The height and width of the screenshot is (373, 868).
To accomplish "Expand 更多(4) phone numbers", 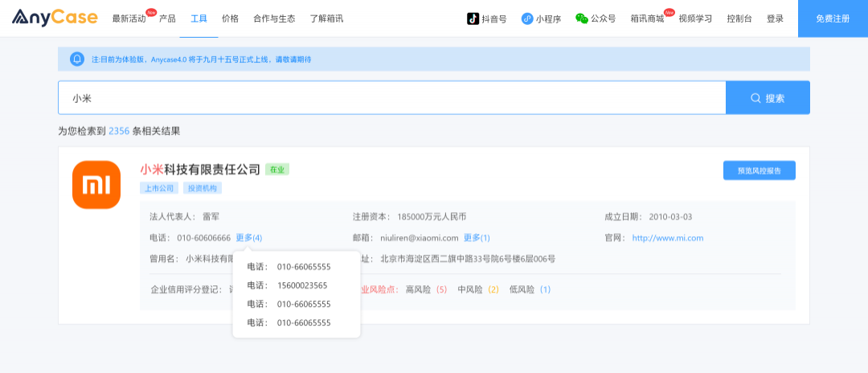I will click(x=249, y=237).
